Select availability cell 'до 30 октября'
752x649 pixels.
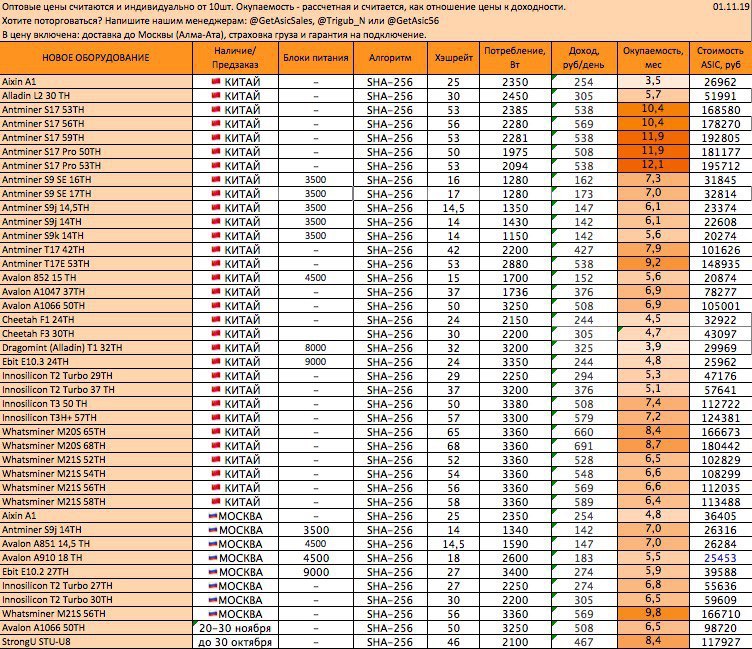point(235,641)
